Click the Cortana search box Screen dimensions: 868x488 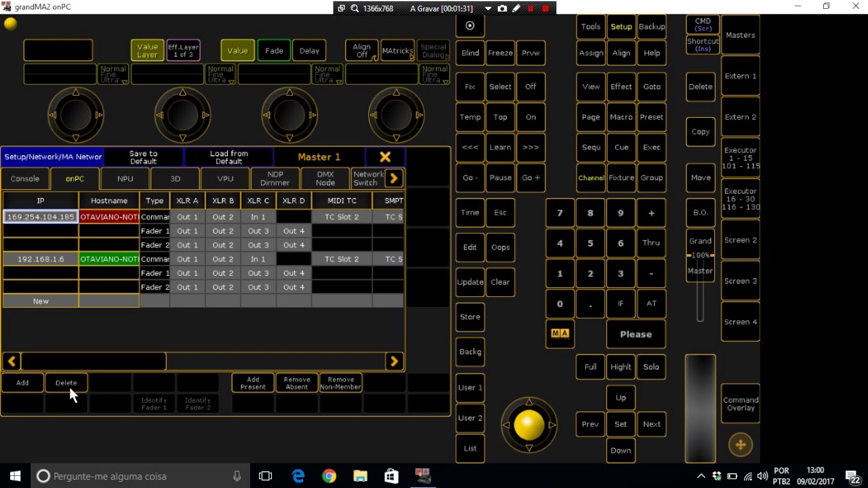point(140,476)
